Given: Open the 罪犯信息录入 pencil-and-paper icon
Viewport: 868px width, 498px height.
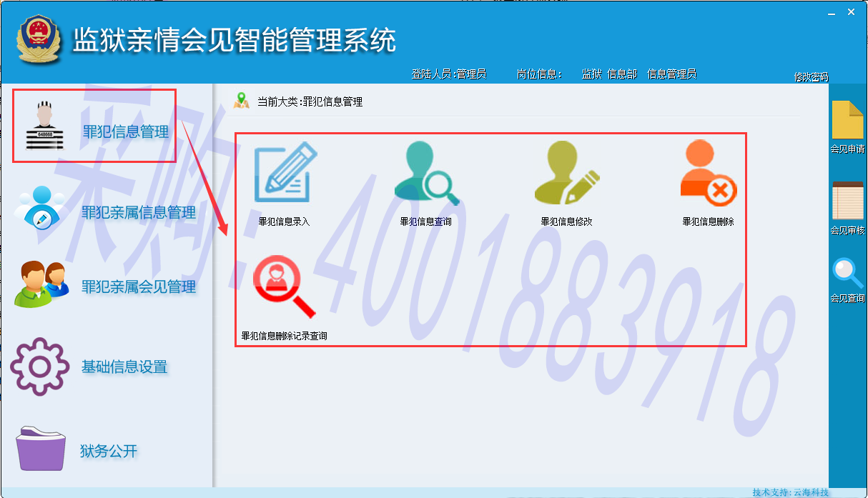Looking at the screenshot, I should coord(285,172).
